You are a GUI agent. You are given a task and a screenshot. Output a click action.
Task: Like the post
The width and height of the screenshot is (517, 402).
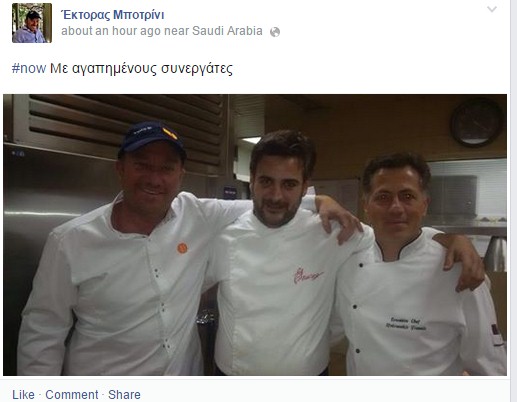click(x=23, y=395)
